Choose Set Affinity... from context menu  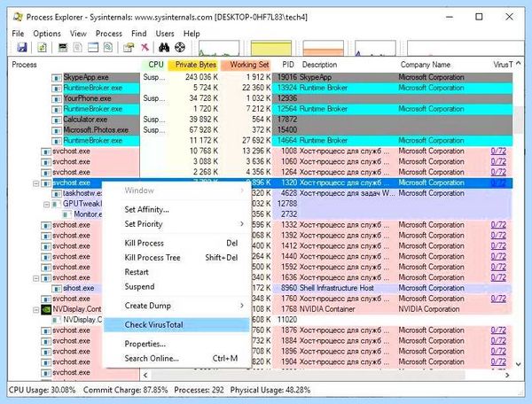point(177,209)
